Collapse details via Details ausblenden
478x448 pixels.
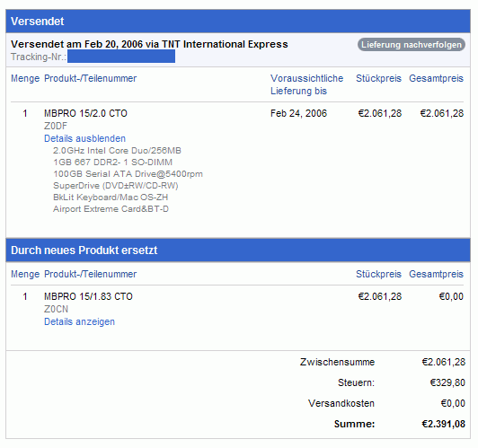84,138
